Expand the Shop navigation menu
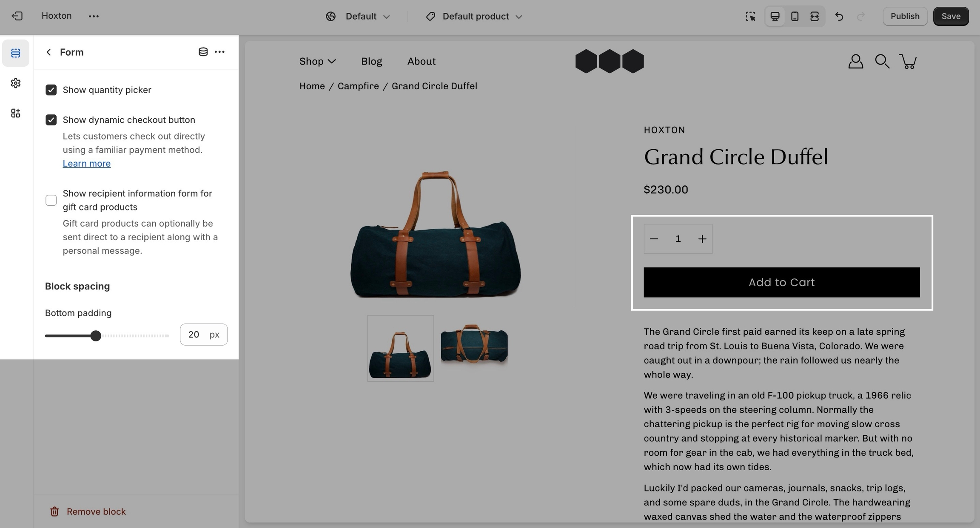Image resolution: width=980 pixels, height=528 pixels. coord(318,61)
